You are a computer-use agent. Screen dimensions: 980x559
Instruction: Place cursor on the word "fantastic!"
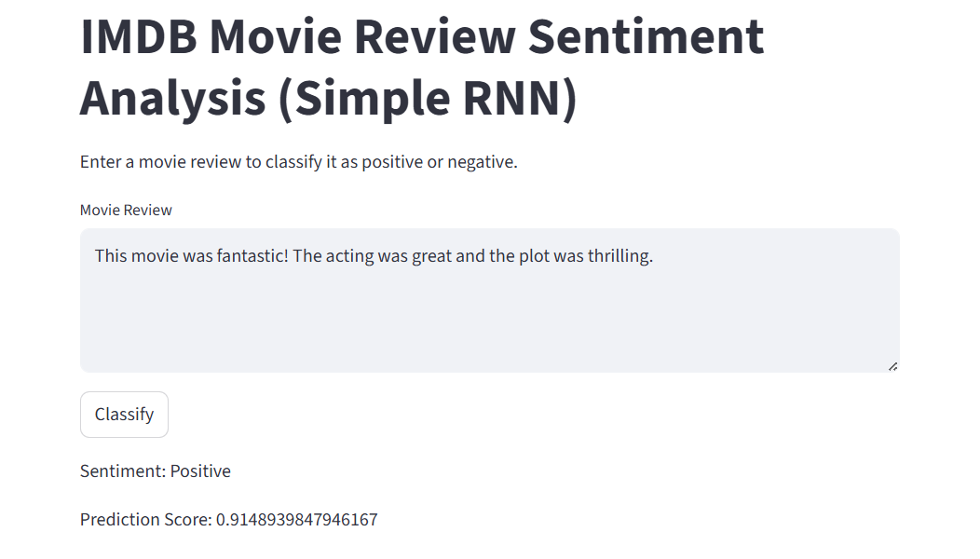click(252, 256)
